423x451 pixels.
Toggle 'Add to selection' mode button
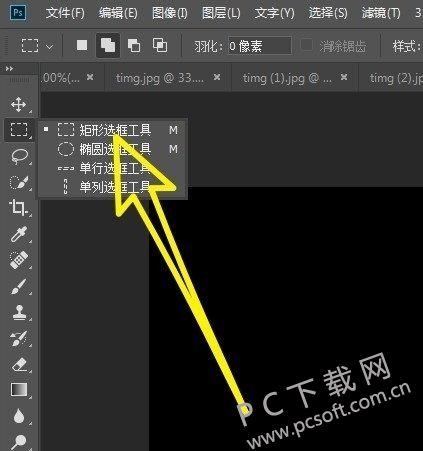coord(108,45)
